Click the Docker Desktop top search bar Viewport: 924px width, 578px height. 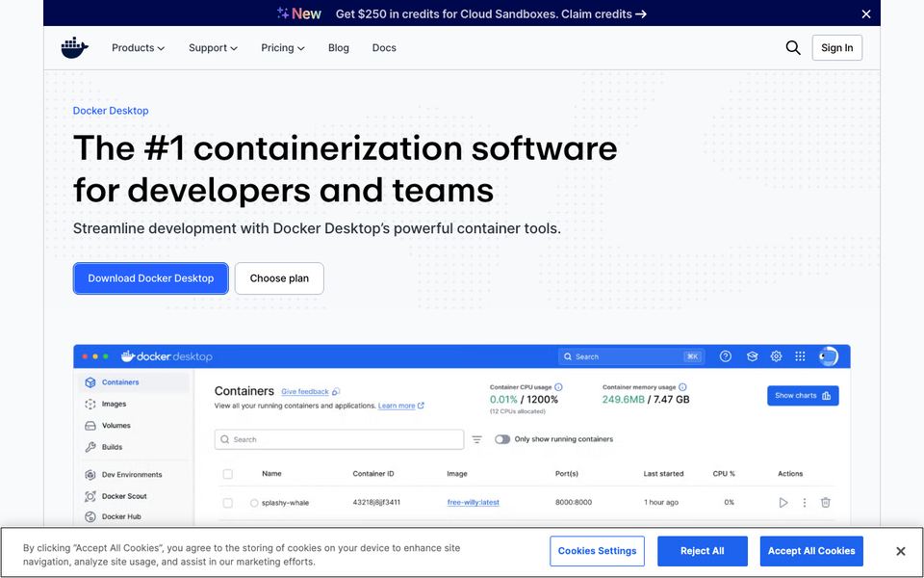[630, 356]
